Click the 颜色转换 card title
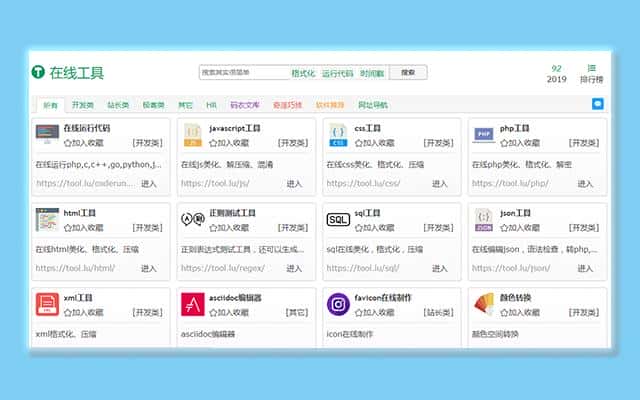Screen dimensions: 640x400 [515, 298]
